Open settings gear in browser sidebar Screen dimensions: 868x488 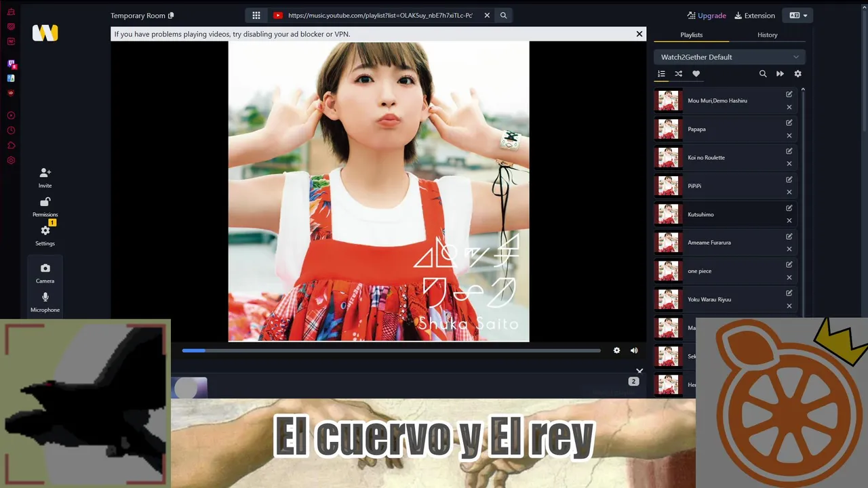tap(11, 161)
